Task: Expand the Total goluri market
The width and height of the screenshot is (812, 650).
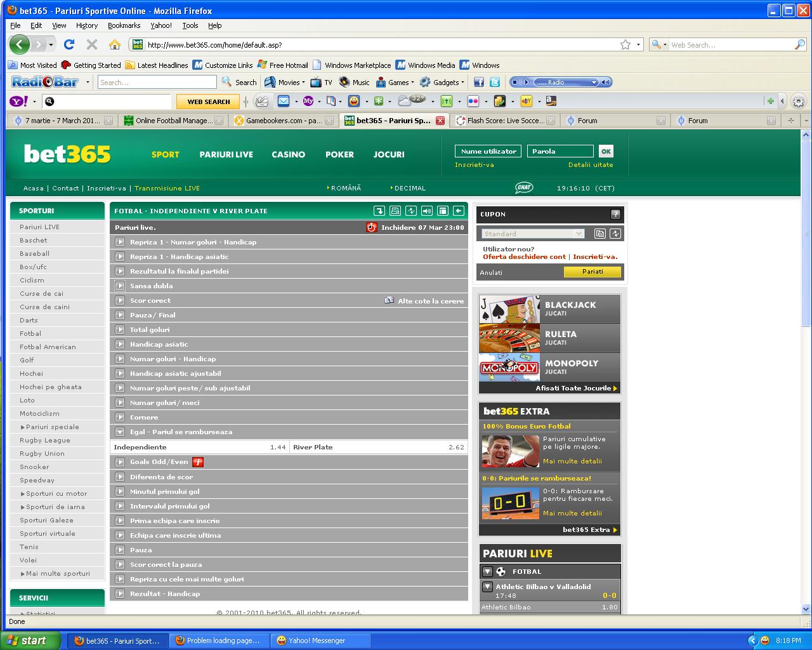Action: tap(120, 329)
